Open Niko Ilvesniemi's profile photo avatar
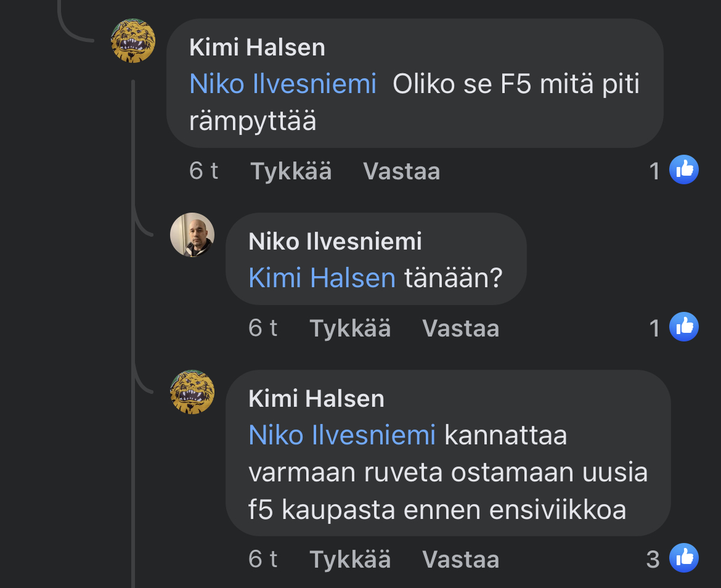Screen dimensions: 721x588 click(x=192, y=235)
